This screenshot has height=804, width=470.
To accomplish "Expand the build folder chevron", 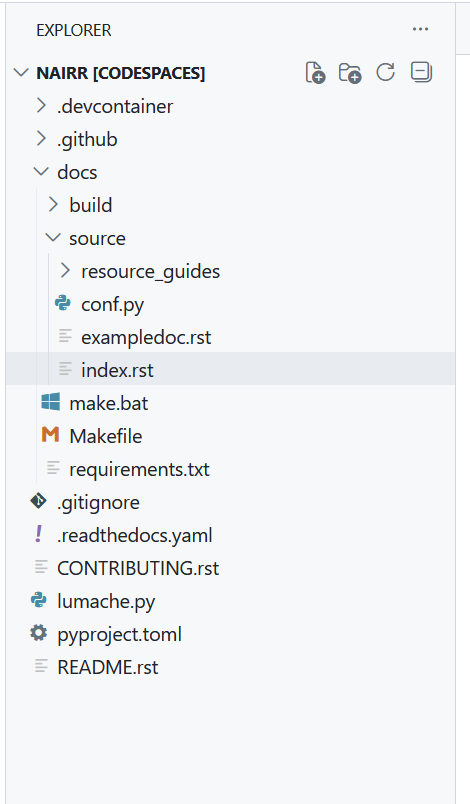I will [53, 205].
